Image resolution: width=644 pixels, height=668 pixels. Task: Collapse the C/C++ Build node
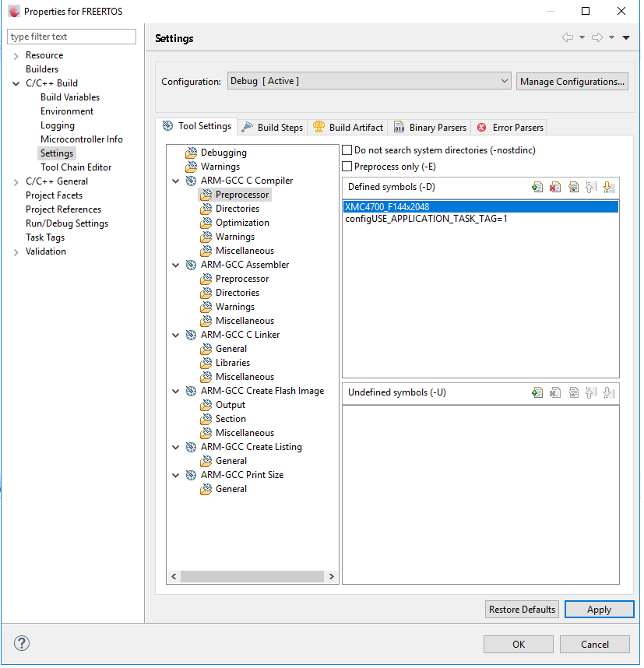tap(16, 83)
